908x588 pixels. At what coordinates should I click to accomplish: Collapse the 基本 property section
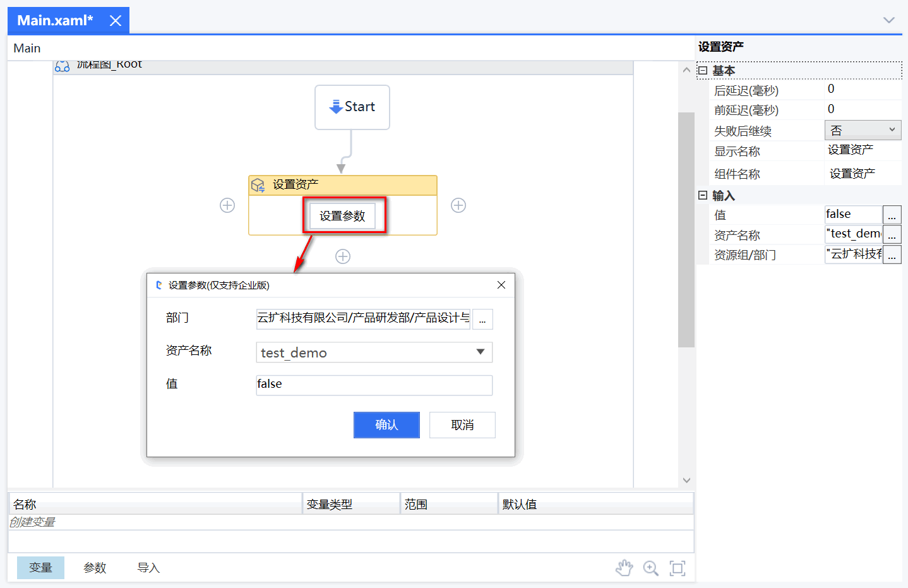coord(703,71)
